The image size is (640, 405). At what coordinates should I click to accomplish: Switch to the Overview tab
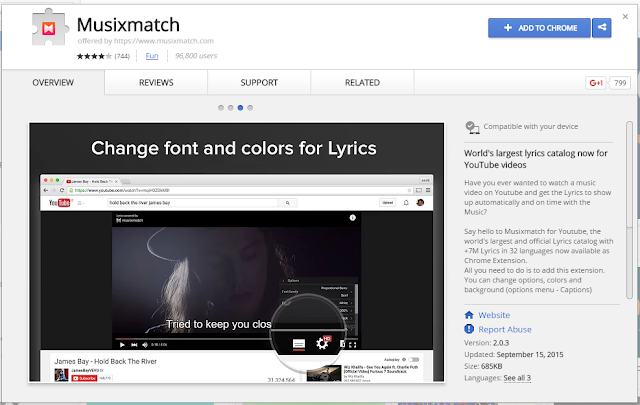point(53,82)
